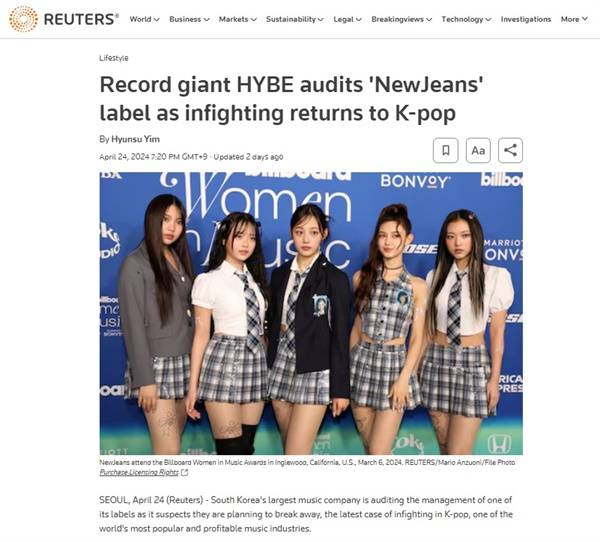Open author Hyunsu Yim's profile
The height and width of the screenshot is (542, 600).
(x=135, y=139)
